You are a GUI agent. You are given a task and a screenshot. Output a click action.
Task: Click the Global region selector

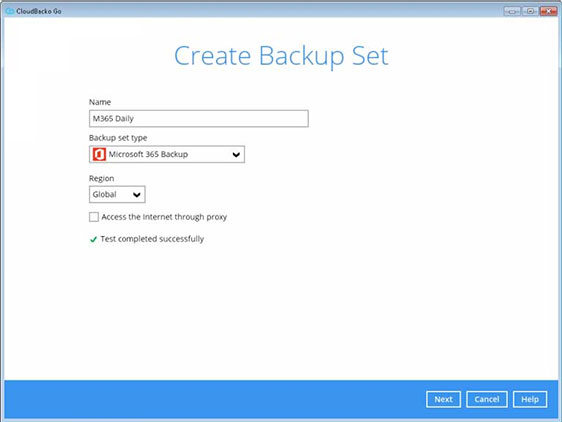point(117,194)
